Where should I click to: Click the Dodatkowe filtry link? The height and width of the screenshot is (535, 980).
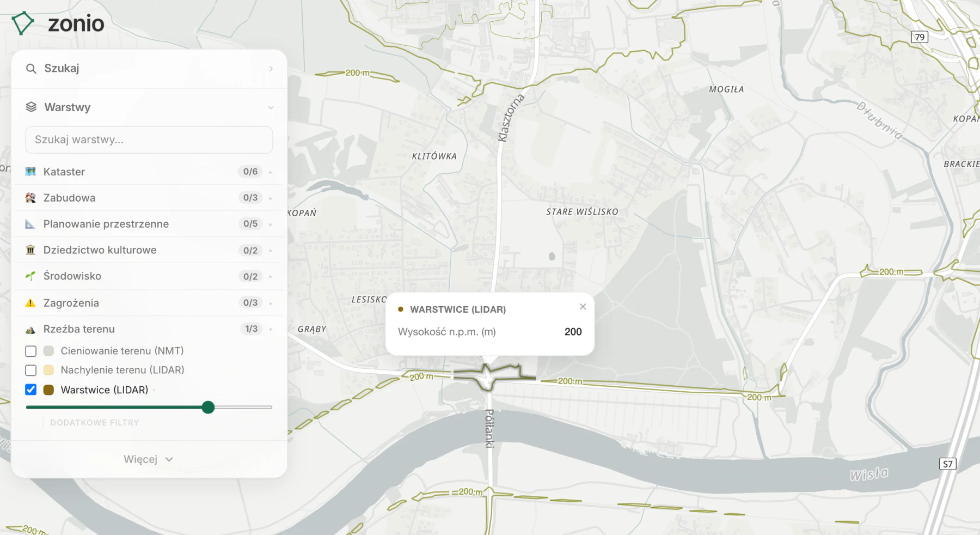pyautogui.click(x=95, y=423)
